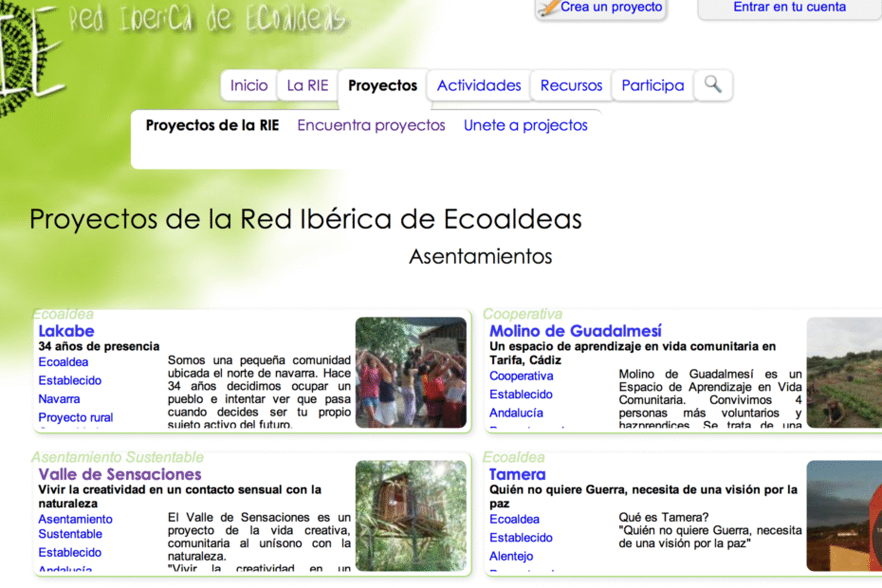
Task: Select the Proyectos tab
Action: pos(382,85)
